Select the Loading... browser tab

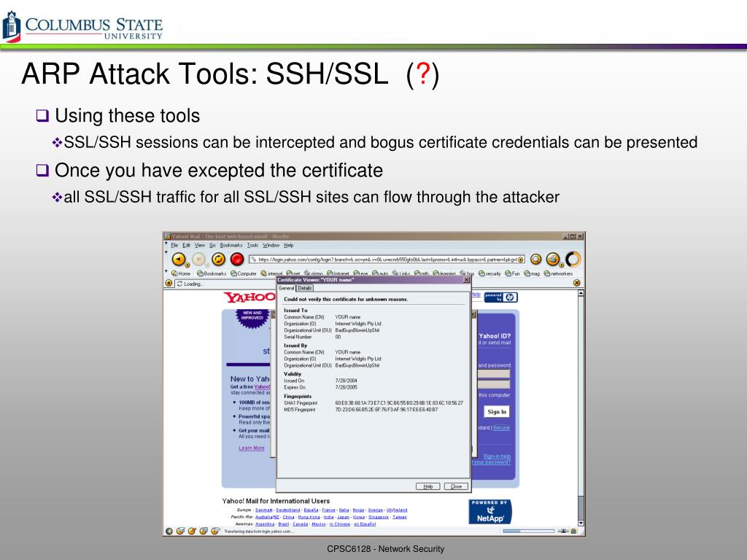pyautogui.click(x=225, y=284)
